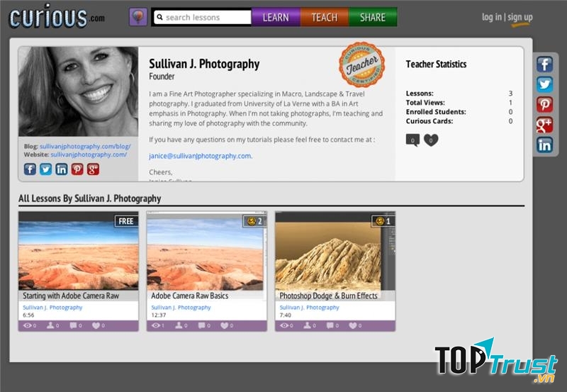Click the sign up link

coord(520,17)
